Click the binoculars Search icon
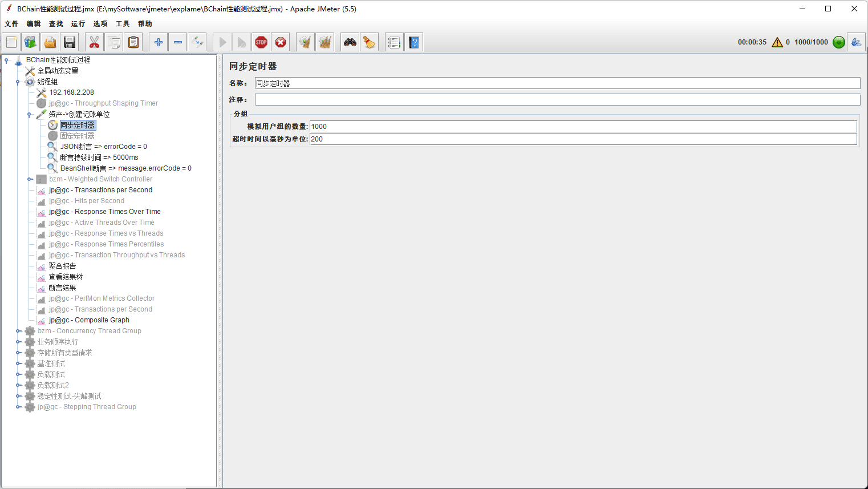868x489 pixels. (x=350, y=42)
